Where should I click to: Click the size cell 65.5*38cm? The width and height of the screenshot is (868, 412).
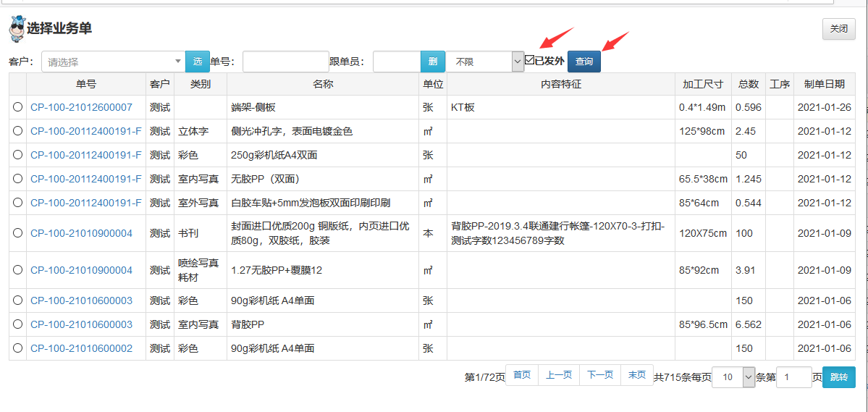click(x=703, y=179)
